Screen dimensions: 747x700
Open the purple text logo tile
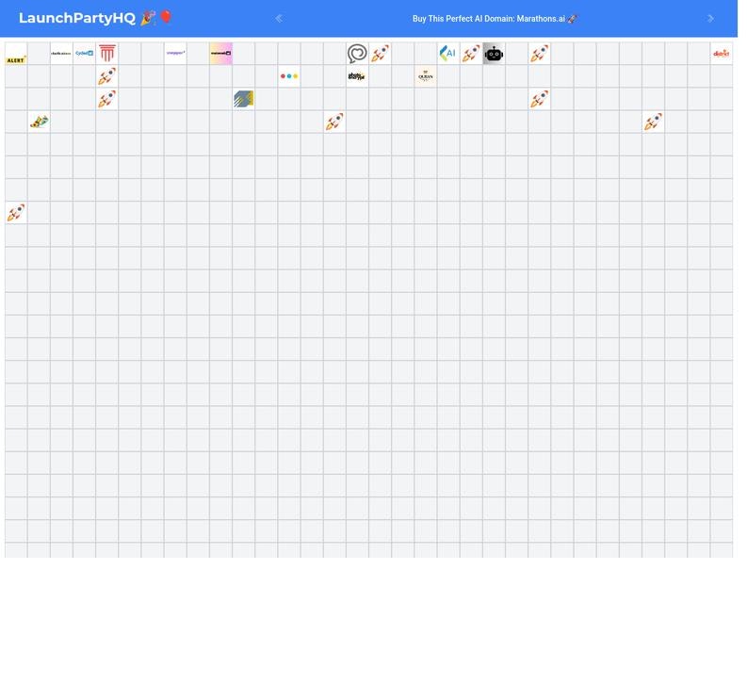click(176, 54)
